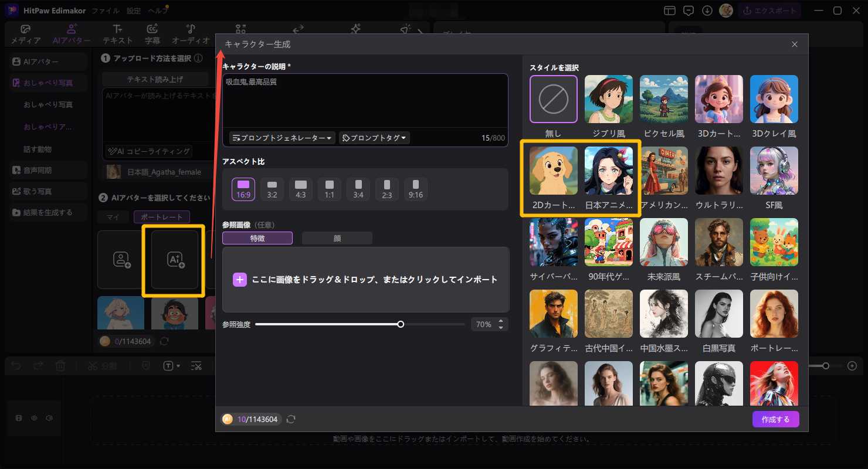Open the AIアバター toolbar tab
The image size is (868, 469).
tap(72, 35)
